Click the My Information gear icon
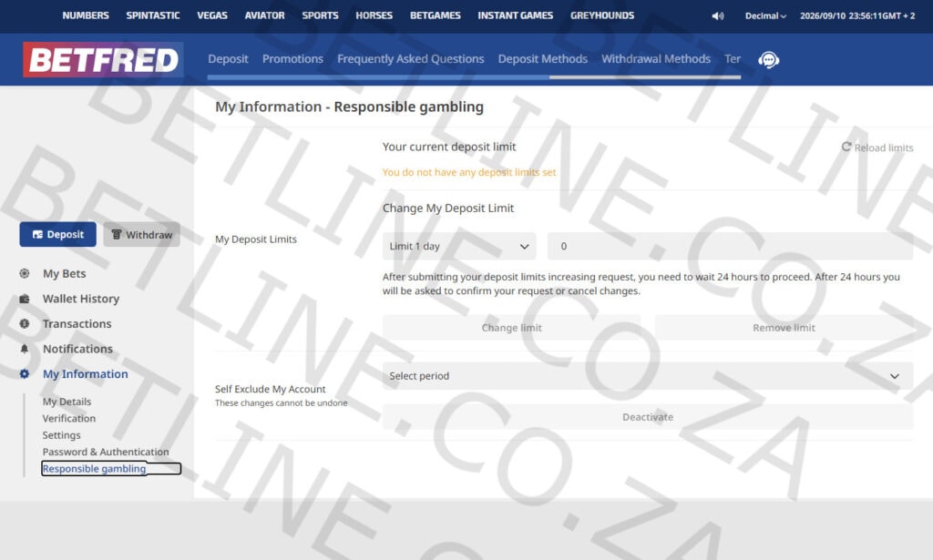 tap(25, 374)
